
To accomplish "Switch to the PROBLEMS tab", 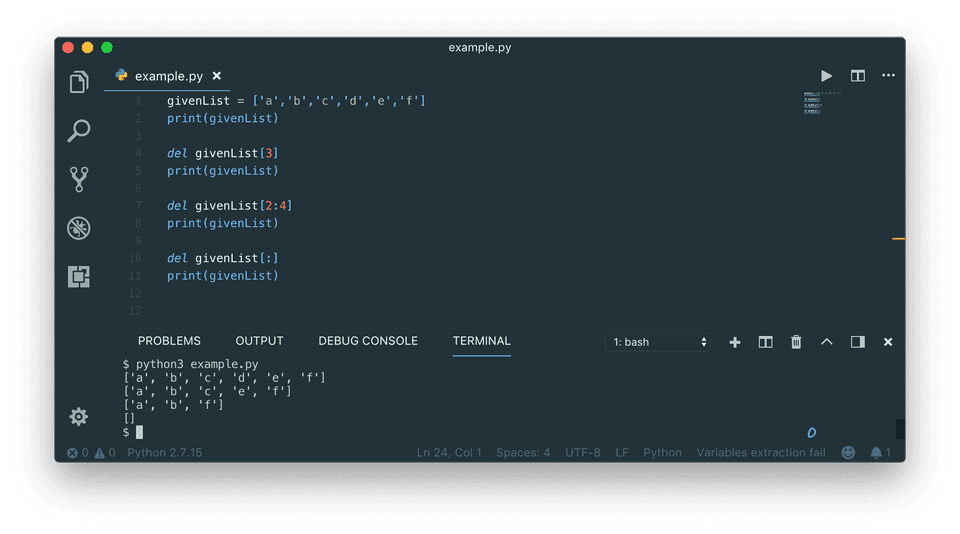I will 169,341.
